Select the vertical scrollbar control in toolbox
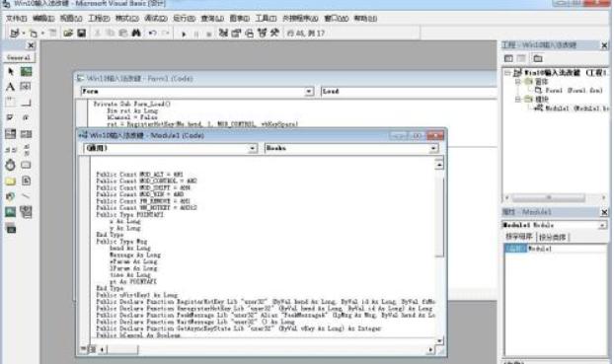 [26, 150]
